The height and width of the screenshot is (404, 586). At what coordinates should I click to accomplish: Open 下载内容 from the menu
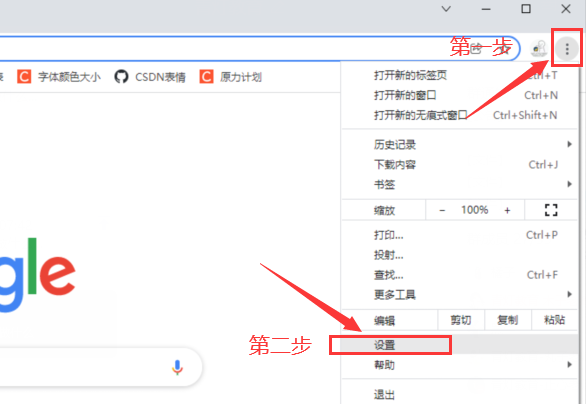pos(460,164)
